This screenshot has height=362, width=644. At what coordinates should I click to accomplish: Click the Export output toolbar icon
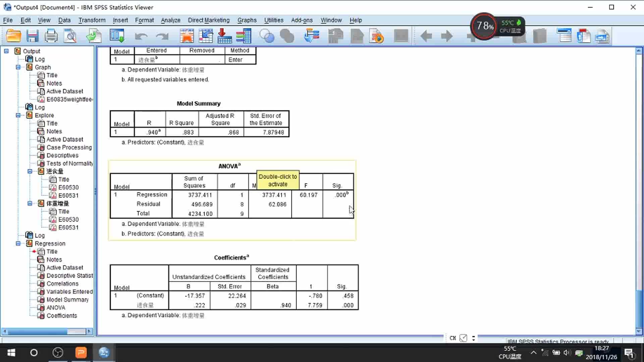[94, 36]
